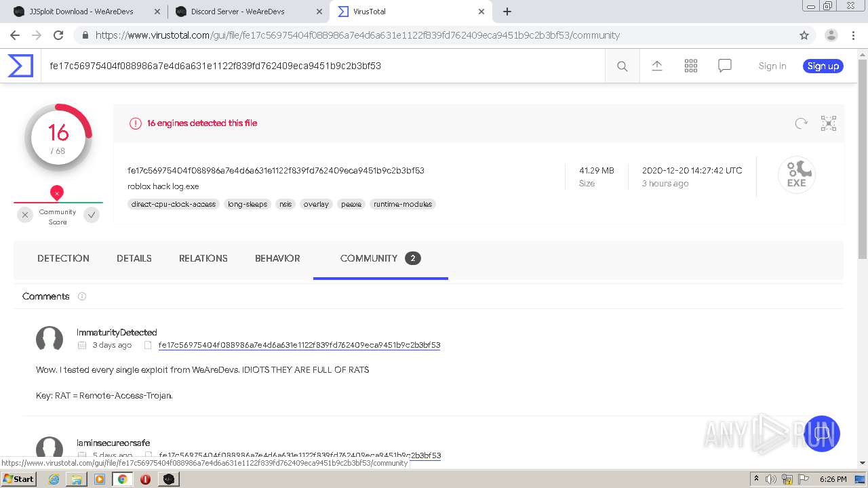Open the BEHAVIOR tab
Viewport: 868px width, 488px height.
(x=277, y=258)
